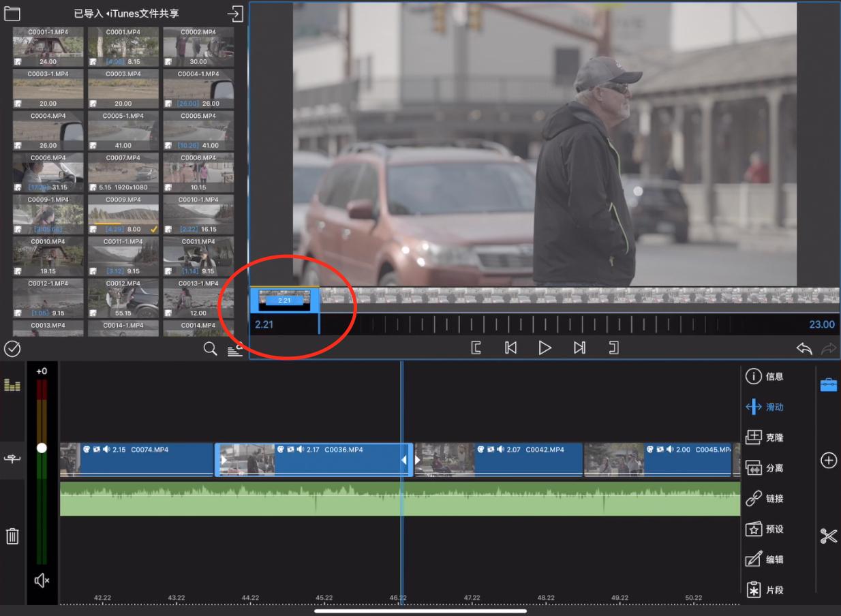Open the media library folder icon
Viewport: 841px width, 616px height.
pyautogui.click(x=12, y=14)
